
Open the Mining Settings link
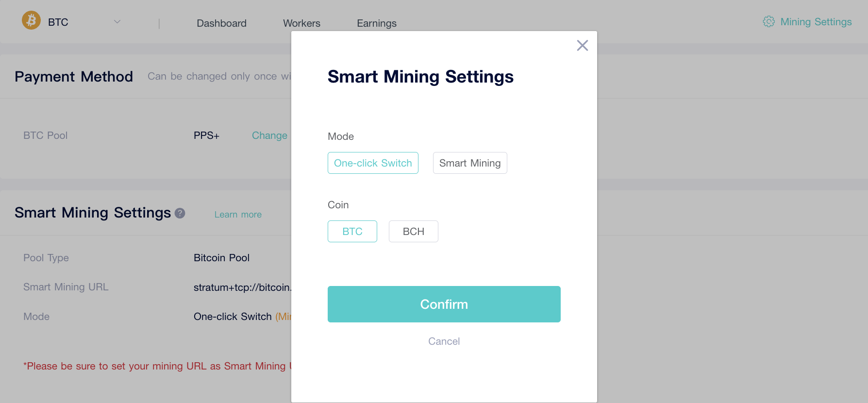point(816,22)
